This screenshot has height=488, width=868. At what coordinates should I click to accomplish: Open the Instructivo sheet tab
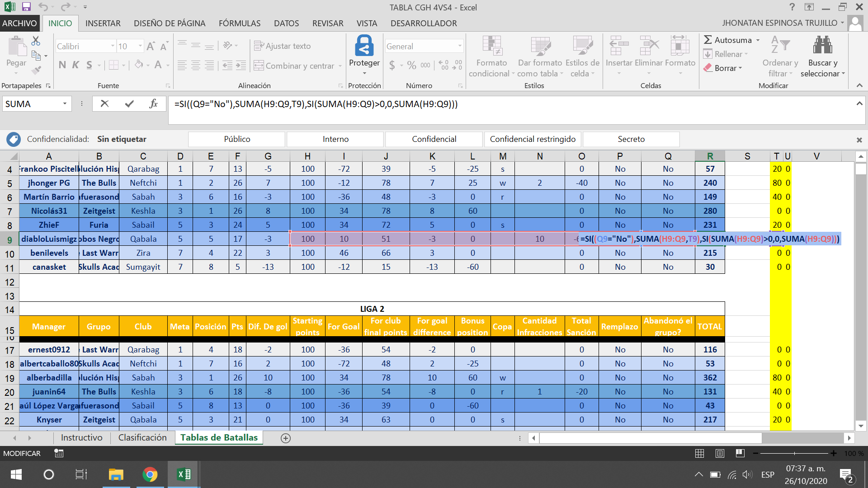tap(82, 437)
